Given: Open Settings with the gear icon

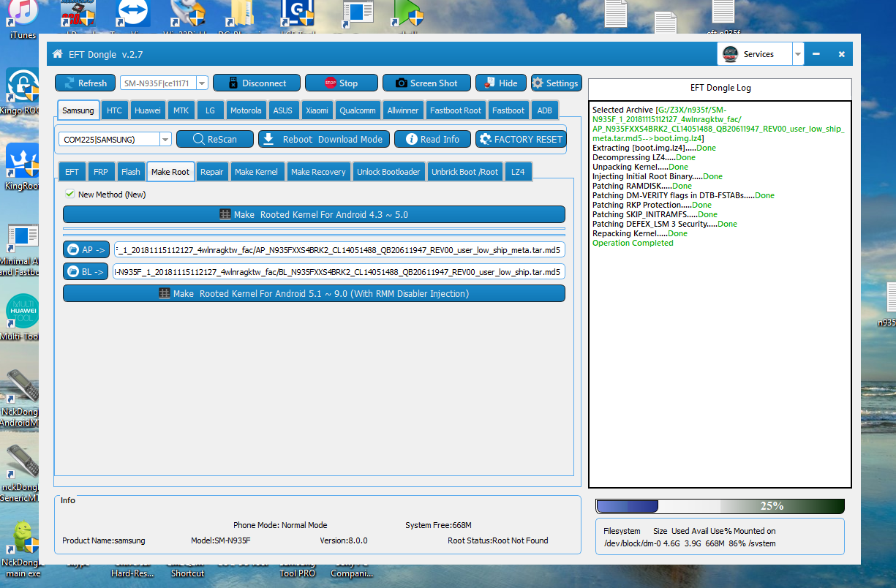Looking at the screenshot, I should pyautogui.click(x=556, y=83).
